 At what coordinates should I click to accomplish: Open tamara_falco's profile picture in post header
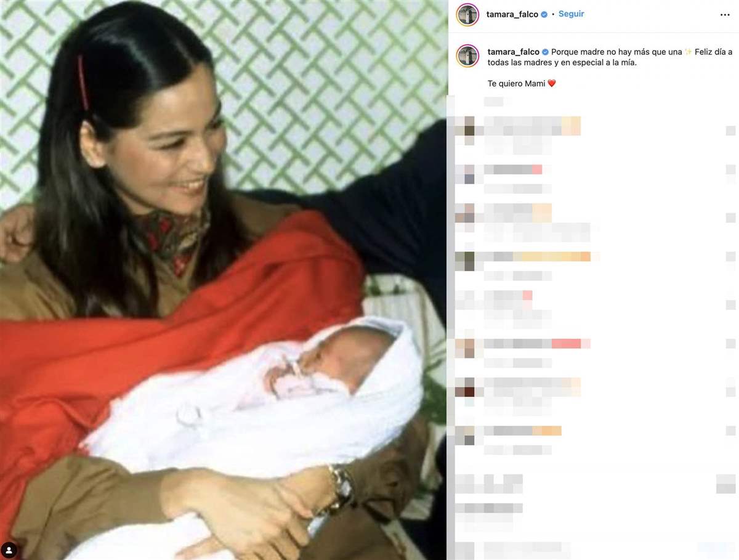(468, 15)
